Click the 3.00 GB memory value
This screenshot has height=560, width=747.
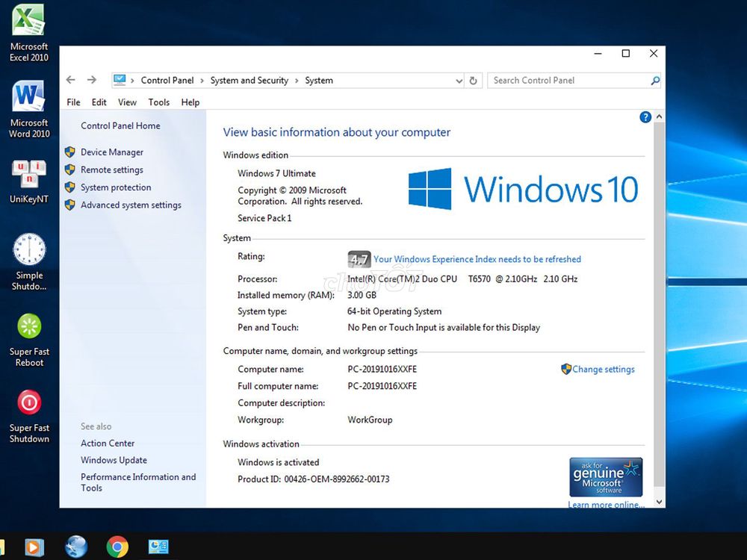point(362,295)
